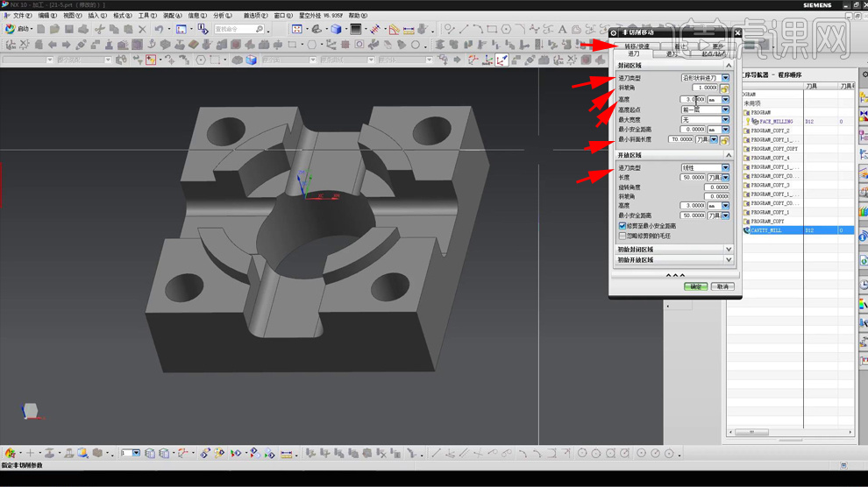Viewport: 868px width, 487px height.
Task: Select PROGRAM_COPY_4 in operation navigator
Action: tap(770, 158)
